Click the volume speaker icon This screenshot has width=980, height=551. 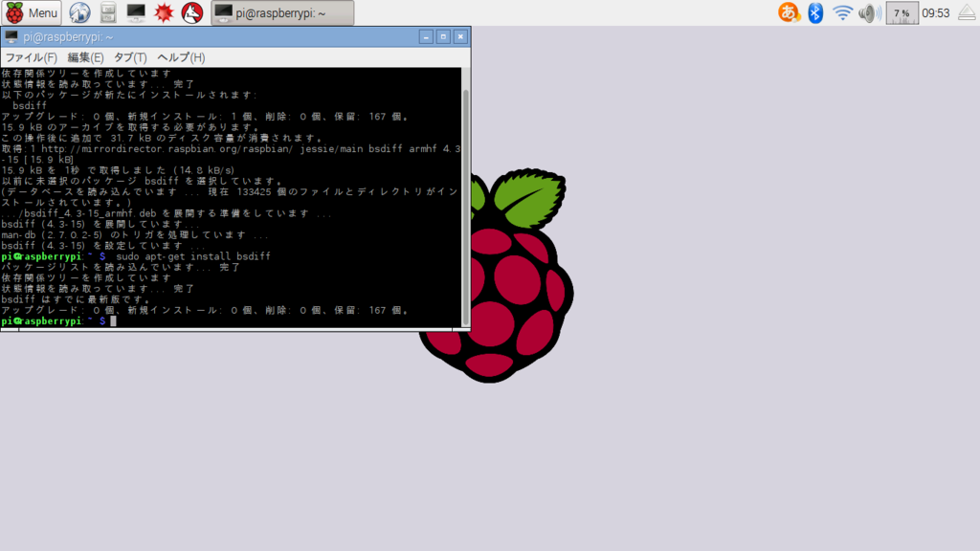click(x=869, y=12)
